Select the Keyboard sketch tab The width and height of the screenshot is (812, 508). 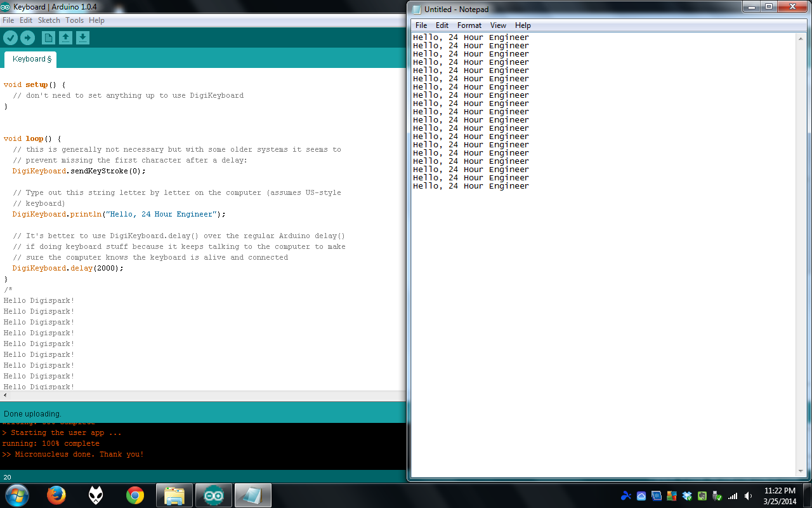[x=31, y=59]
